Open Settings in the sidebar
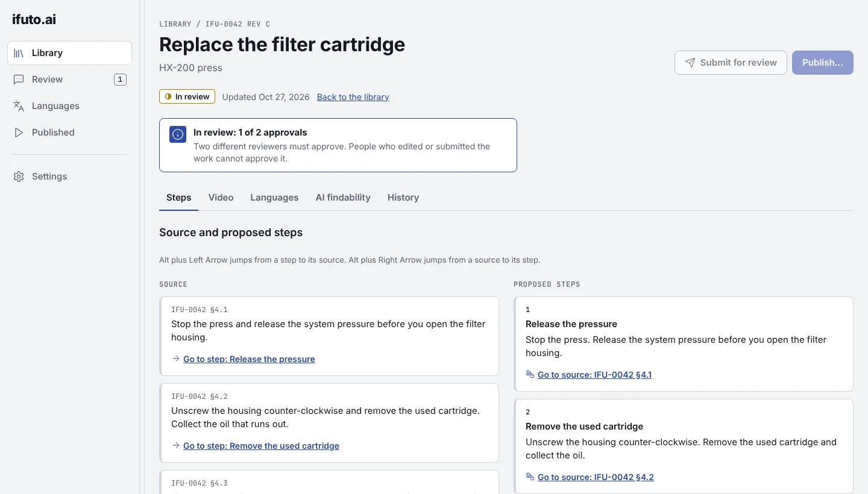The width and height of the screenshot is (868, 494). (69, 177)
